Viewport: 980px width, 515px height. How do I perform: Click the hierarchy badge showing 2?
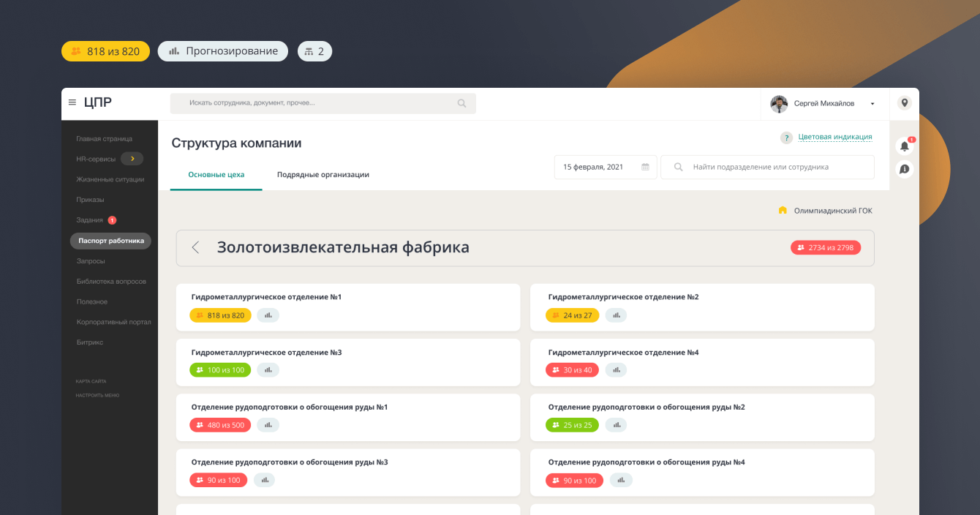314,51
